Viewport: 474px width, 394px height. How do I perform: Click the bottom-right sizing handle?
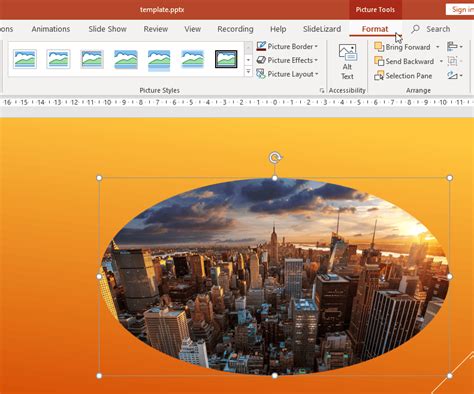coord(450,376)
